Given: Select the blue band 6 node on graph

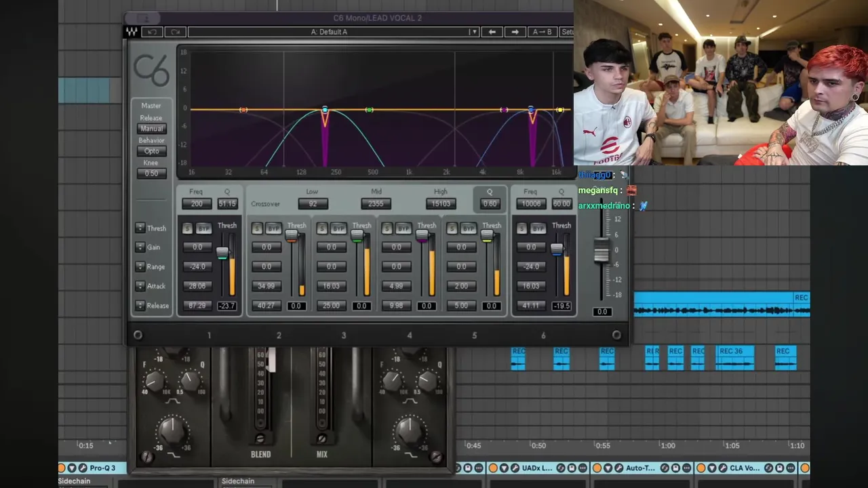Looking at the screenshot, I should point(531,109).
